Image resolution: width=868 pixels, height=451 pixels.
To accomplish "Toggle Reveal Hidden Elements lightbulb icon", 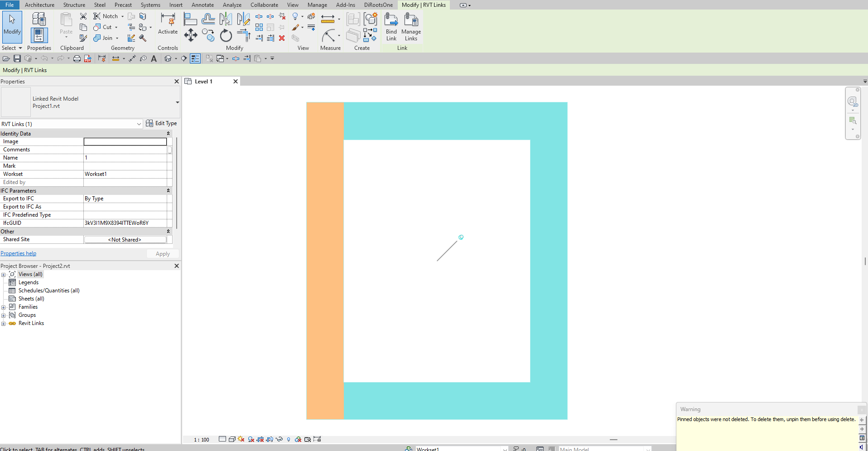I will [289, 439].
